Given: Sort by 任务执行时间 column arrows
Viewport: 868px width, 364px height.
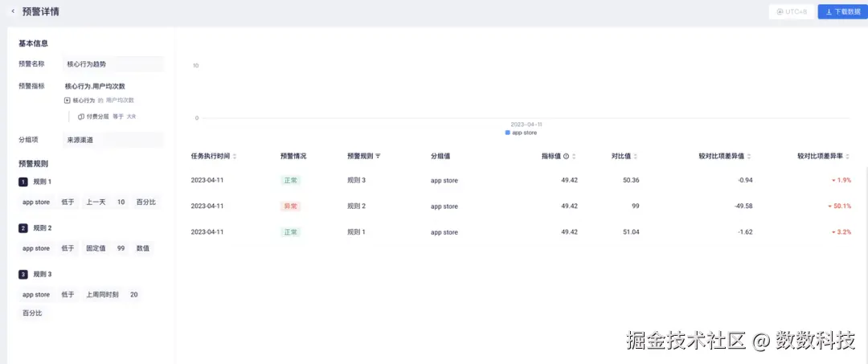Looking at the screenshot, I should coord(235,157).
